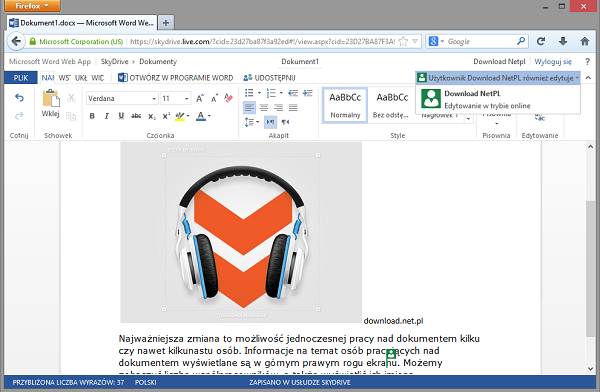Open the font color dropdown arrow

tap(209, 116)
